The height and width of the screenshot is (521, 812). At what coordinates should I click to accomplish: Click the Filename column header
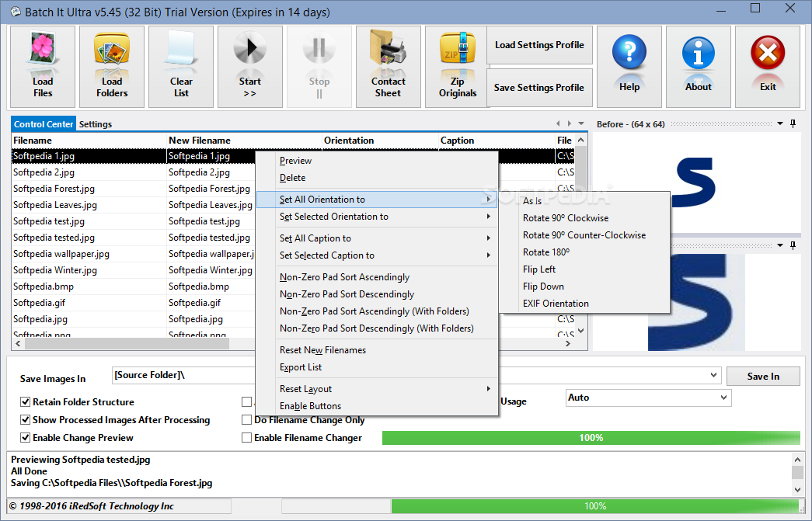(x=89, y=141)
